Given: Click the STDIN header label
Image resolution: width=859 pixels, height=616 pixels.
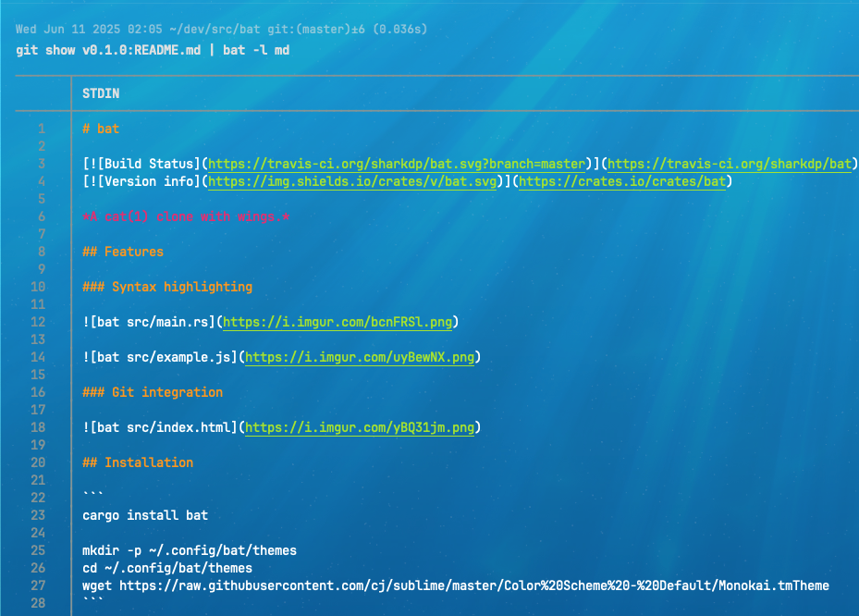Looking at the screenshot, I should 101,93.
